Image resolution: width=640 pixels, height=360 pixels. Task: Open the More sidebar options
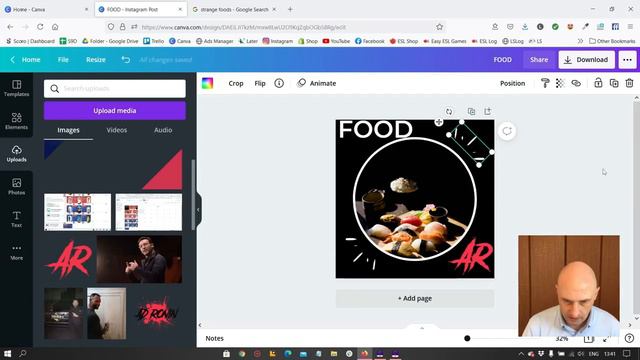point(16,252)
